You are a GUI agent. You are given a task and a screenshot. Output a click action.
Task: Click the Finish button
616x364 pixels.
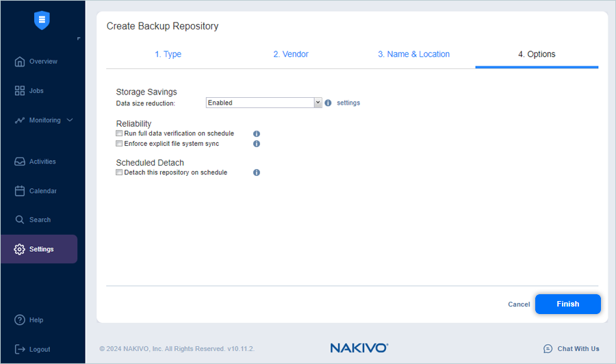pyautogui.click(x=567, y=304)
